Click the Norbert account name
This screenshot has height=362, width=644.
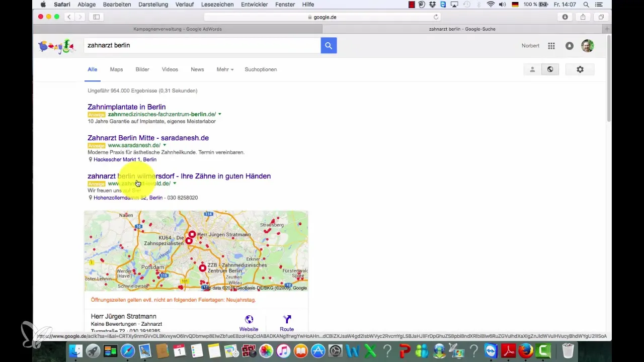tap(530, 46)
